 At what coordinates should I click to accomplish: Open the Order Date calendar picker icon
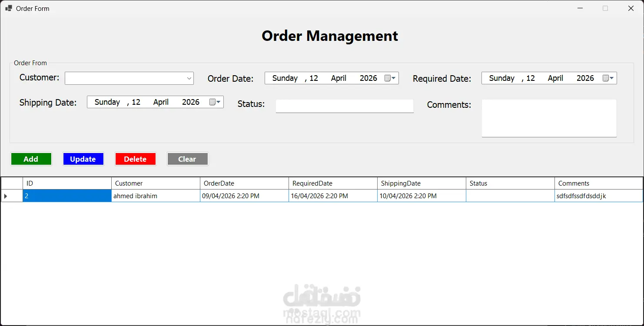point(390,78)
